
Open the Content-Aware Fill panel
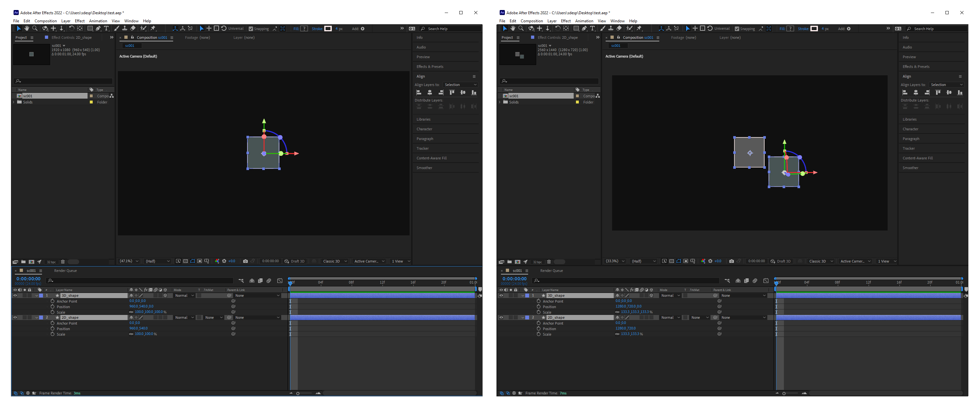(432, 158)
